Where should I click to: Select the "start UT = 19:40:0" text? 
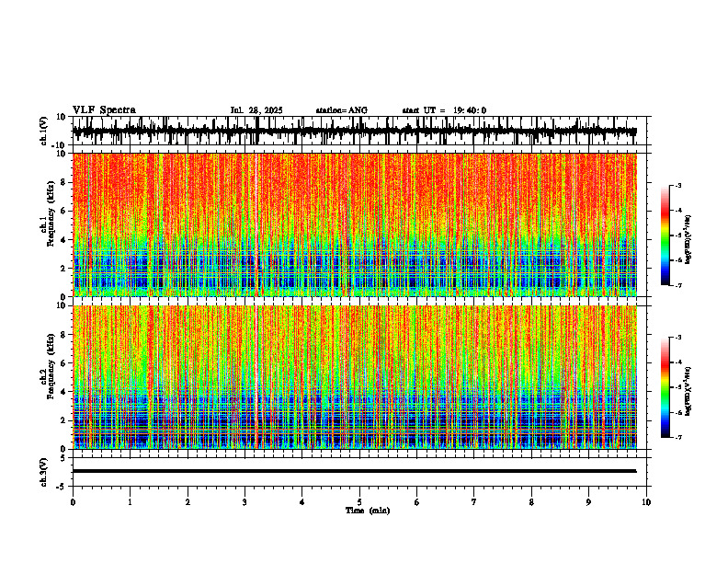444,110
